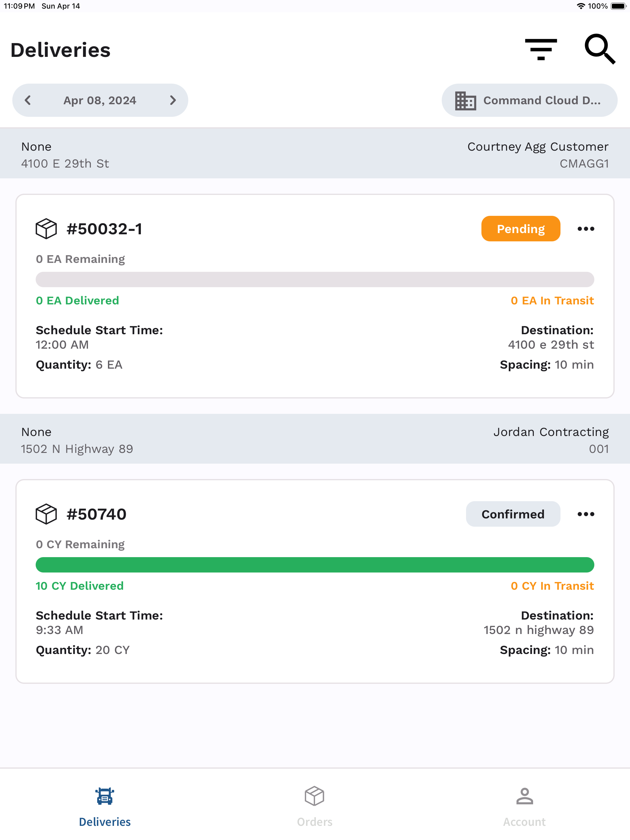The width and height of the screenshot is (630, 840).
Task: Tap the search magnifier icon
Action: pyautogui.click(x=600, y=50)
